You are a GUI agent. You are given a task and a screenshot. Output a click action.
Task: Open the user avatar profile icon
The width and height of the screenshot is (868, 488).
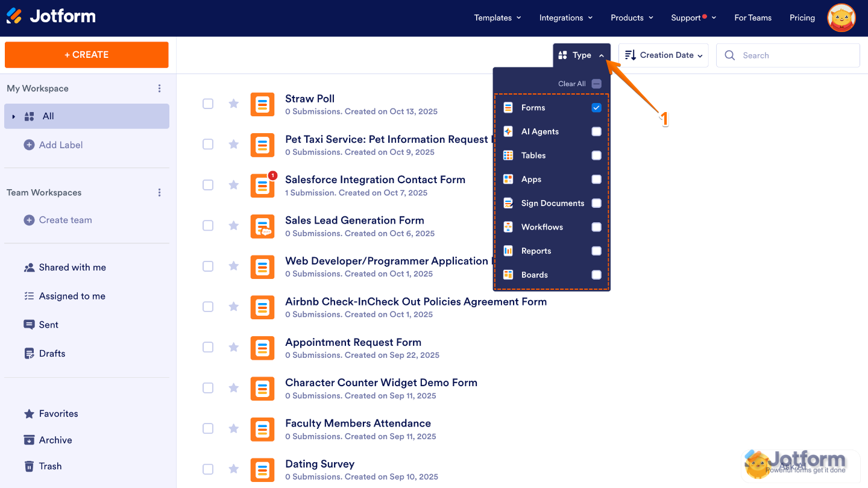tap(841, 18)
